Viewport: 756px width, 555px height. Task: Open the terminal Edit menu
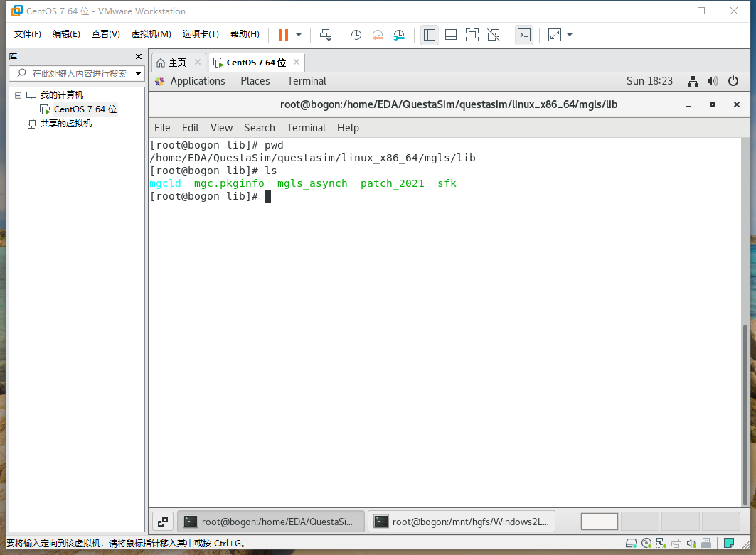coord(191,128)
